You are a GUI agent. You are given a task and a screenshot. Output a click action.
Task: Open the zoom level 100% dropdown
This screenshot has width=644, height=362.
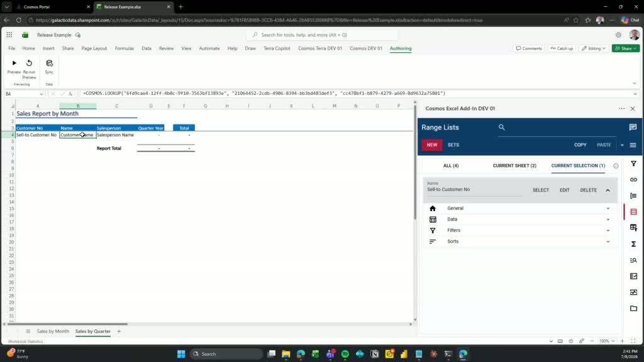pyautogui.click(x=607, y=341)
